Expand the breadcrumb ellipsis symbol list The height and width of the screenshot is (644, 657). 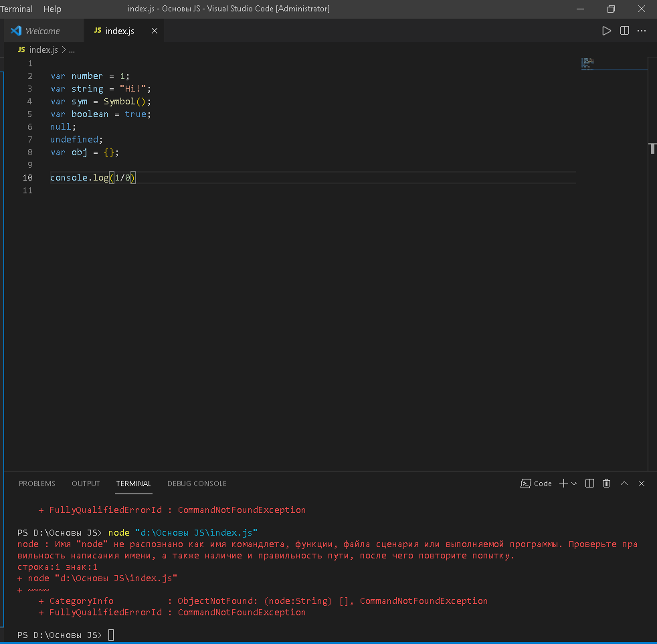(x=72, y=50)
